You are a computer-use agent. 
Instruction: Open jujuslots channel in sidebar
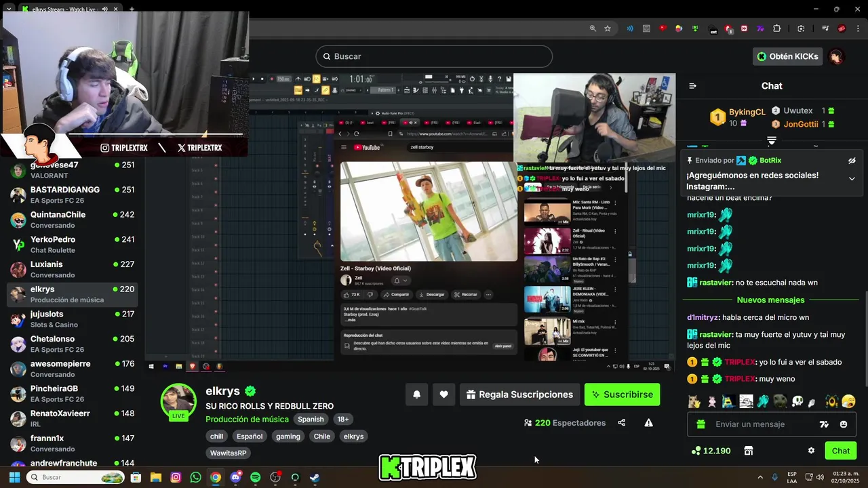[73, 319]
